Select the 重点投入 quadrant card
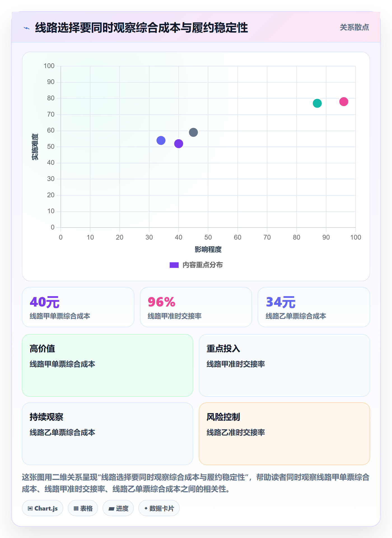 (x=284, y=365)
